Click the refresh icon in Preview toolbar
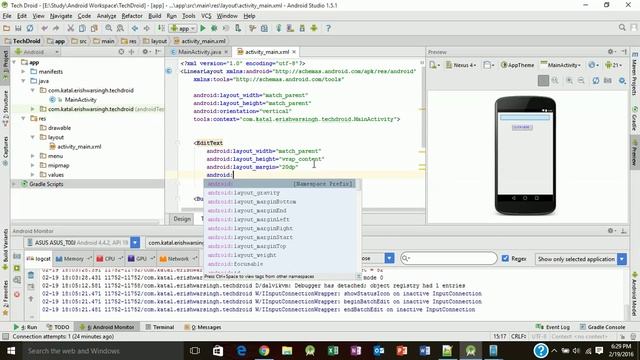This screenshot has width=640, height=360. coord(596,81)
